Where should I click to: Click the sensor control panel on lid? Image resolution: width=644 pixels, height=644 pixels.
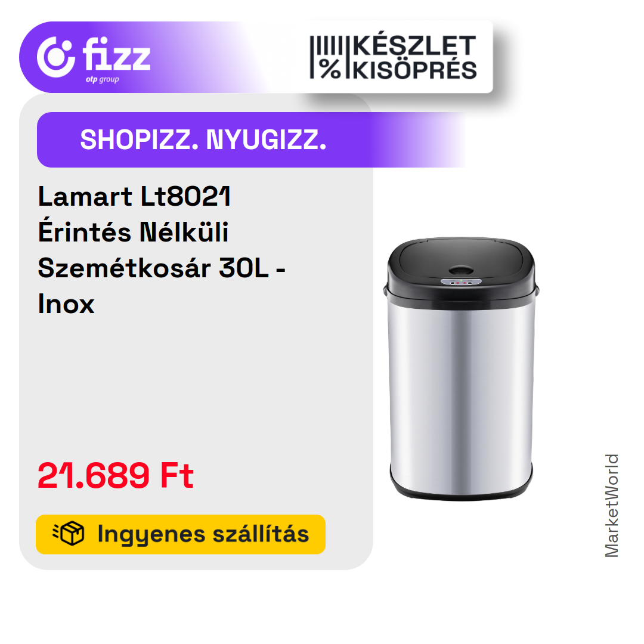click(x=461, y=281)
